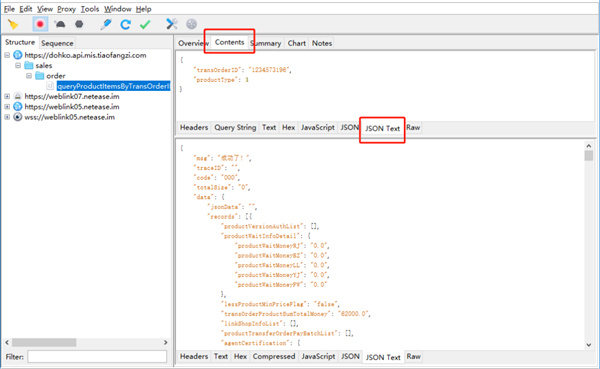Open request pane Raw tab beside JSON Text
This screenshot has height=369, width=600.
413,127
